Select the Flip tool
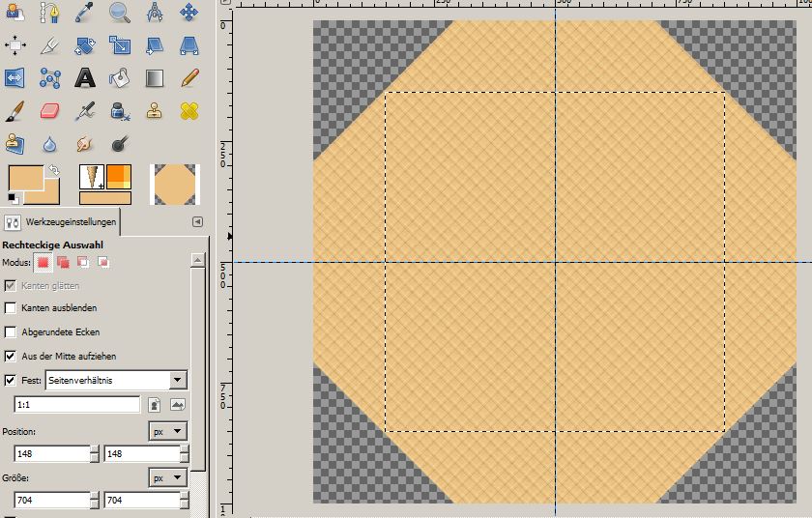 point(15,78)
